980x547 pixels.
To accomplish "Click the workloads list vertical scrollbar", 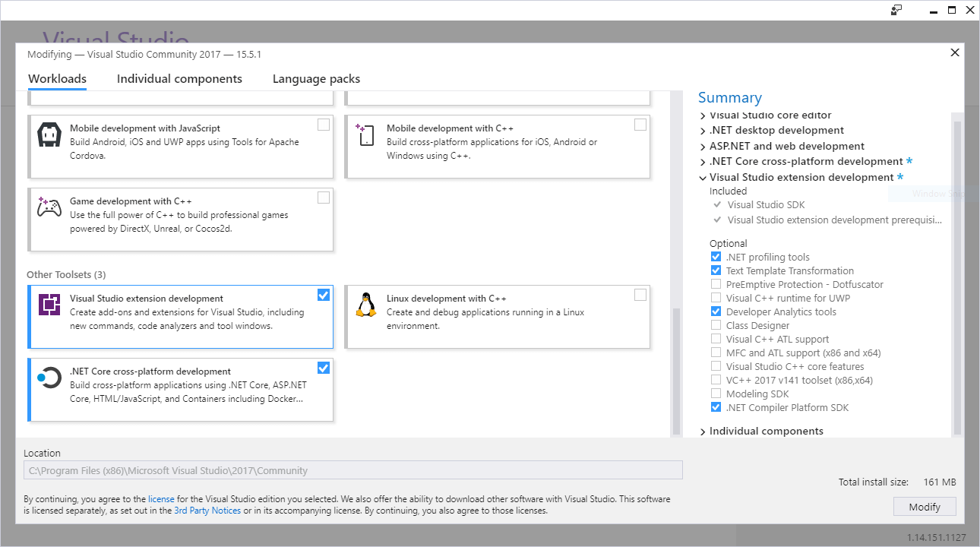I will click(x=676, y=372).
